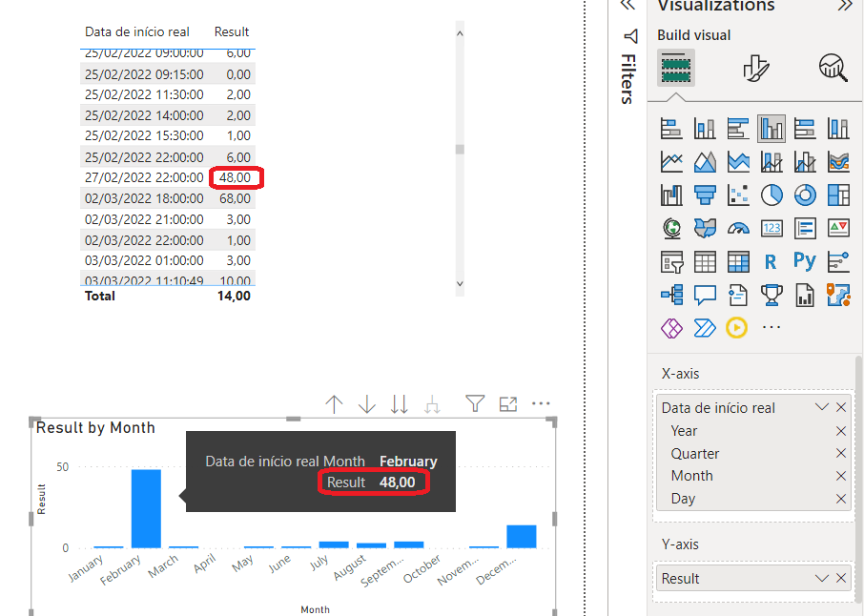Select the 100% stacked bar chart visual
The height and width of the screenshot is (616, 864).
[x=805, y=129]
